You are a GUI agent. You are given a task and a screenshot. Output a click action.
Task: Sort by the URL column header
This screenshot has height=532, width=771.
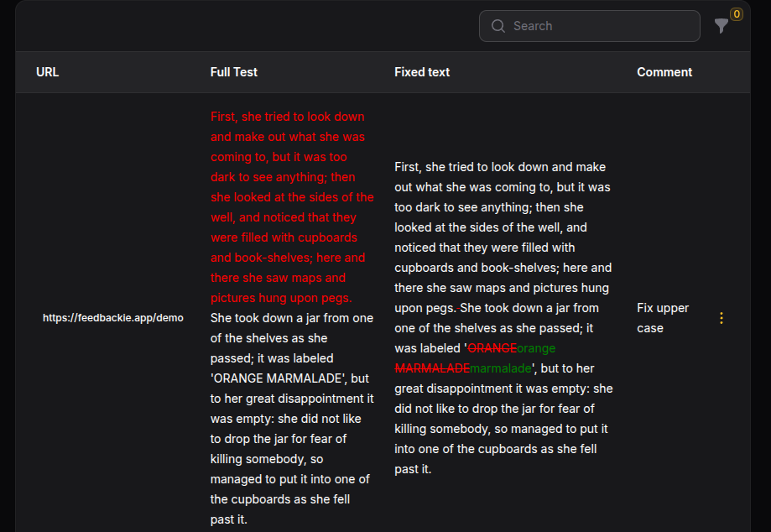[x=48, y=72]
